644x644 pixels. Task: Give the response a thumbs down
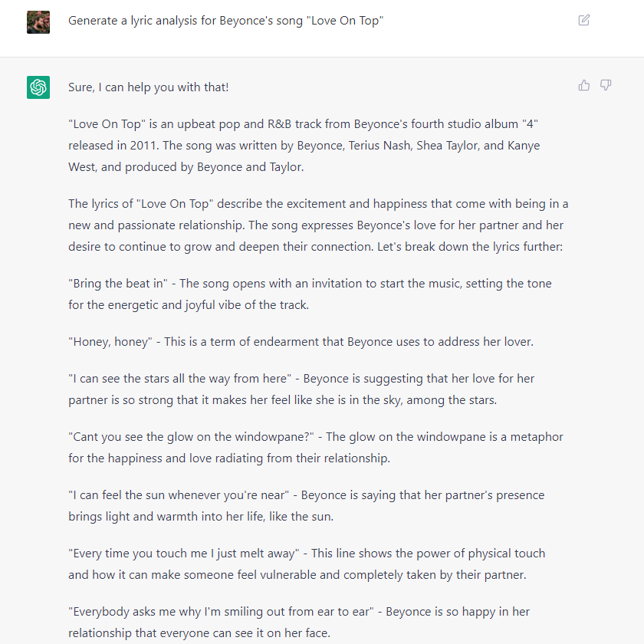pyautogui.click(x=606, y=85)
